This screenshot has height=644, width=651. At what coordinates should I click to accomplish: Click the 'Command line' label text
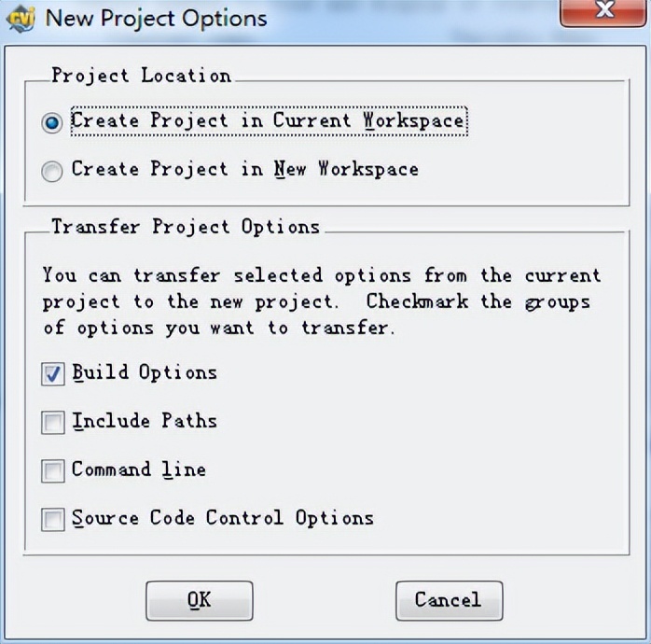(139, 470)
